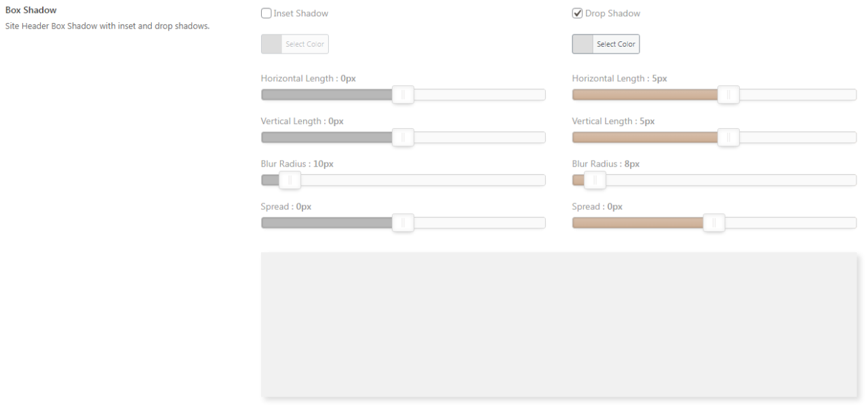Select the drop shadow Spread slider handle
This screenshot has width=868, height=410.
pos(713,223)
